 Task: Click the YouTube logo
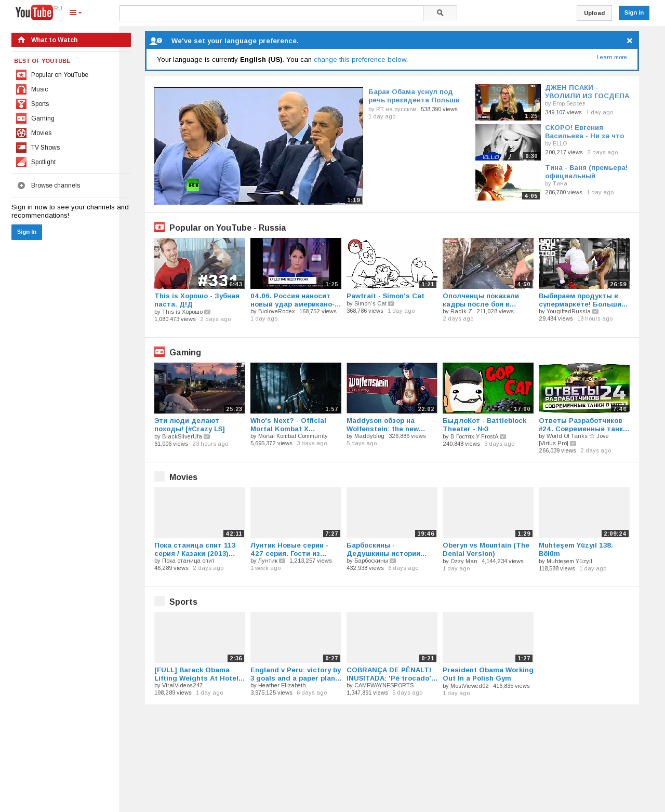click(34, 12)
